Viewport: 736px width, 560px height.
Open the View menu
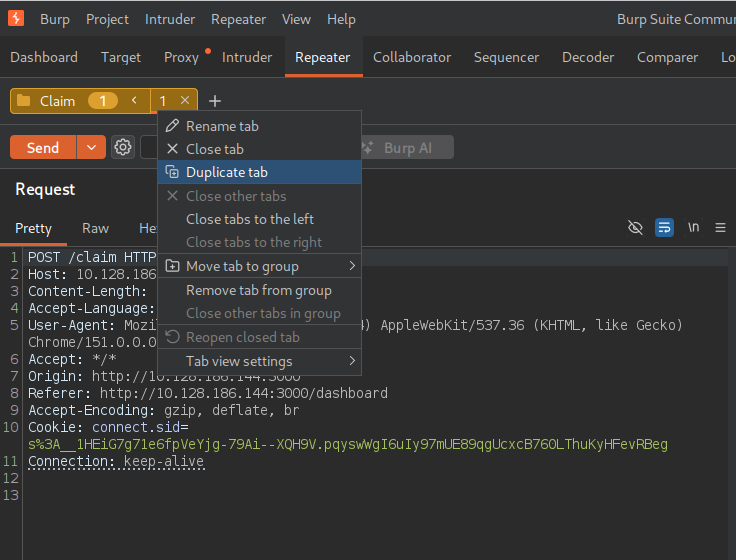click(x=296, y=19)
